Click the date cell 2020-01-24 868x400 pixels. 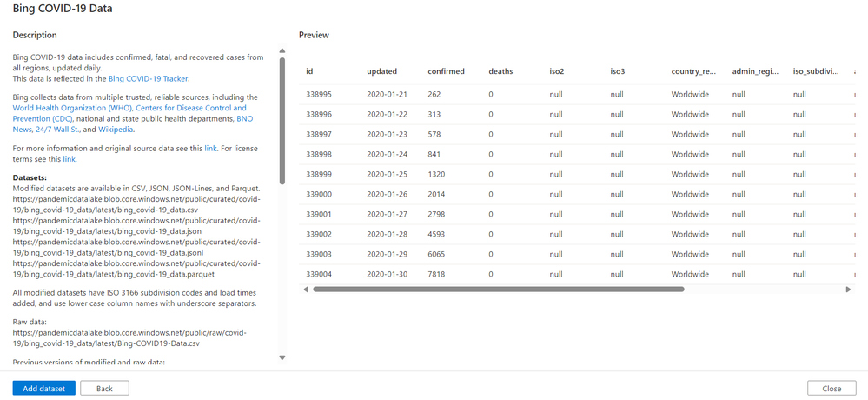tap(387, 154)
